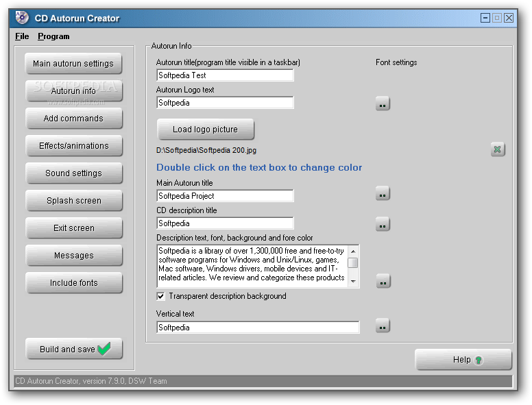Click the CD description title field
The image size is (532, 405).
225,223
